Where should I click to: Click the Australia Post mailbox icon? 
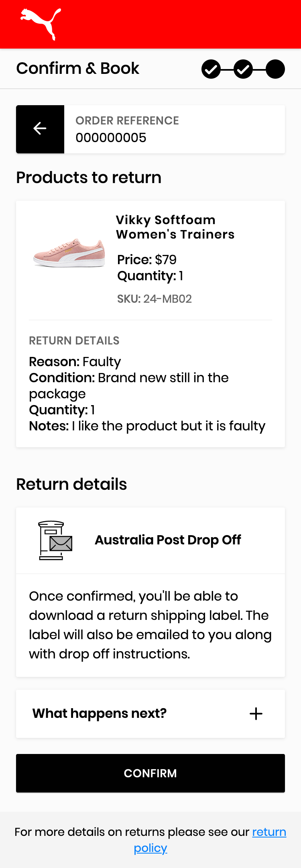[55, 540]
